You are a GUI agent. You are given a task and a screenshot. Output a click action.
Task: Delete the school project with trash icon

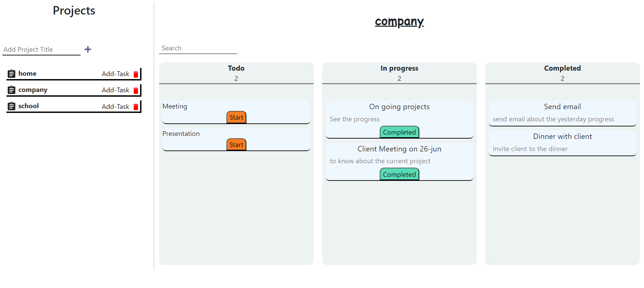click(x=136, y=106)
